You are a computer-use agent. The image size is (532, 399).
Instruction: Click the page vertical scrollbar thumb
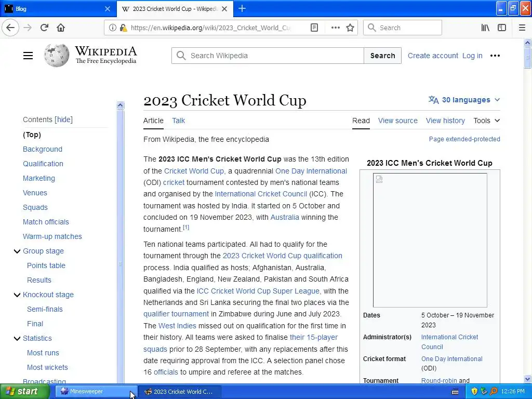pos(527,58)
